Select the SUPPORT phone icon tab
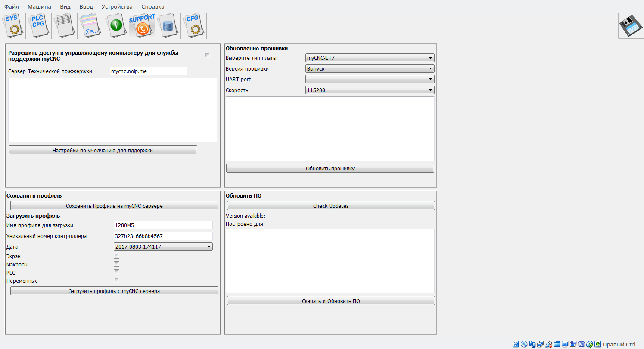 pos(142,26)
